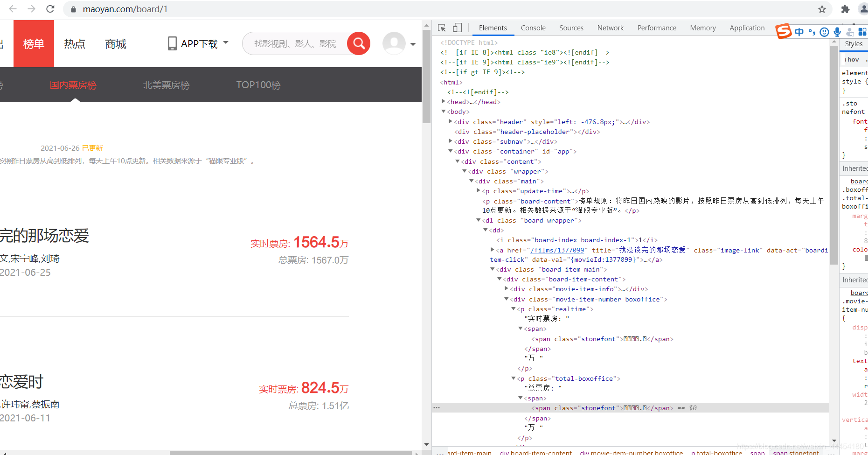Screen dimensions: 868x455
Task: Open the Memory DevTools tab
Action: coord(703,28)
